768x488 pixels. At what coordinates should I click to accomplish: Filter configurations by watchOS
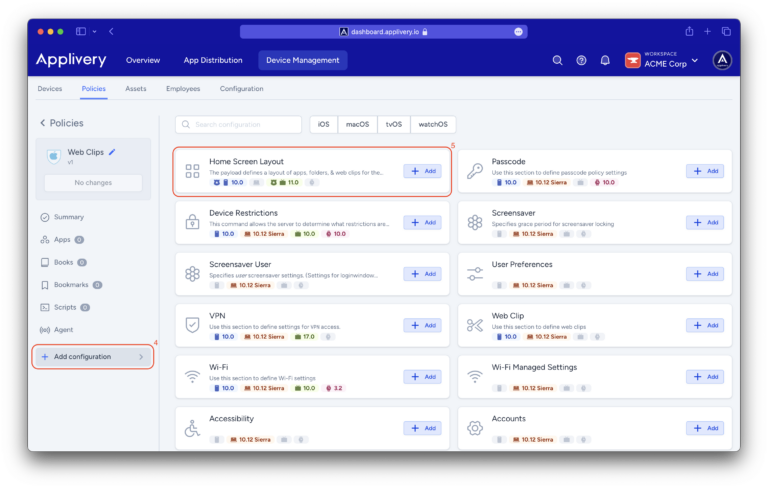[x=432, y=125]
